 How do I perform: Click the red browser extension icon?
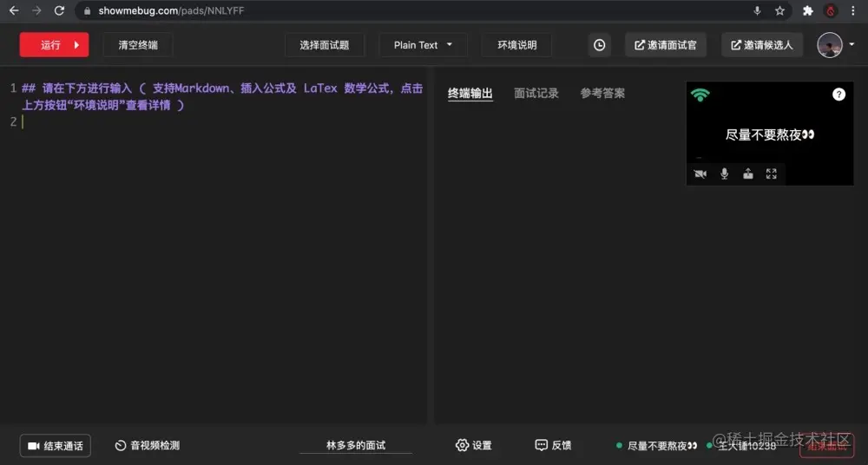[831, 10]
